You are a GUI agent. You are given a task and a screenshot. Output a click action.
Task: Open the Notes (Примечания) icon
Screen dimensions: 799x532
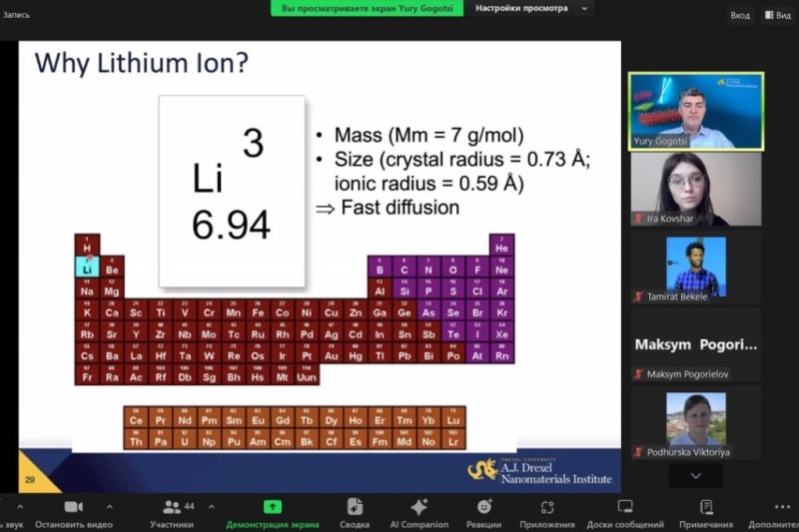(706, 507)
